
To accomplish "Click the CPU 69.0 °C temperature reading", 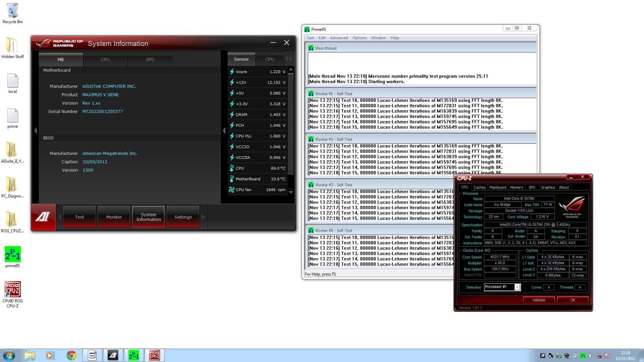I will point(278,168).
